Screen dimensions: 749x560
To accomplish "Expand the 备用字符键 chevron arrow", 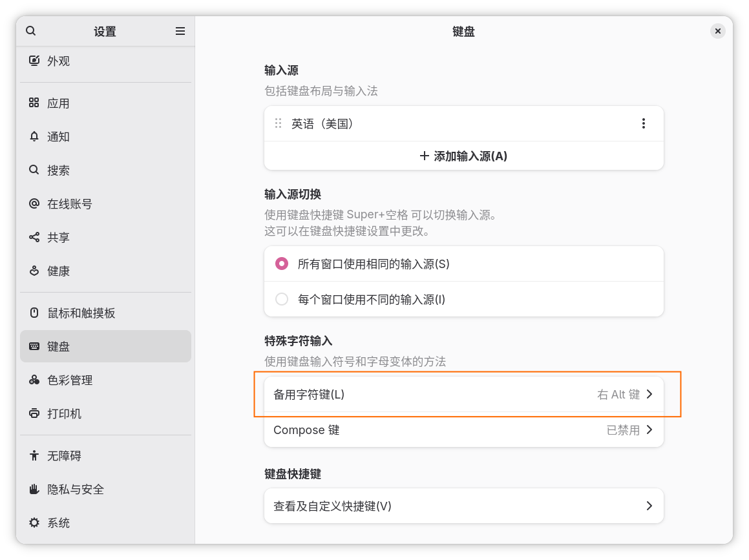I will pyautogui.click(x=649, y=394).
